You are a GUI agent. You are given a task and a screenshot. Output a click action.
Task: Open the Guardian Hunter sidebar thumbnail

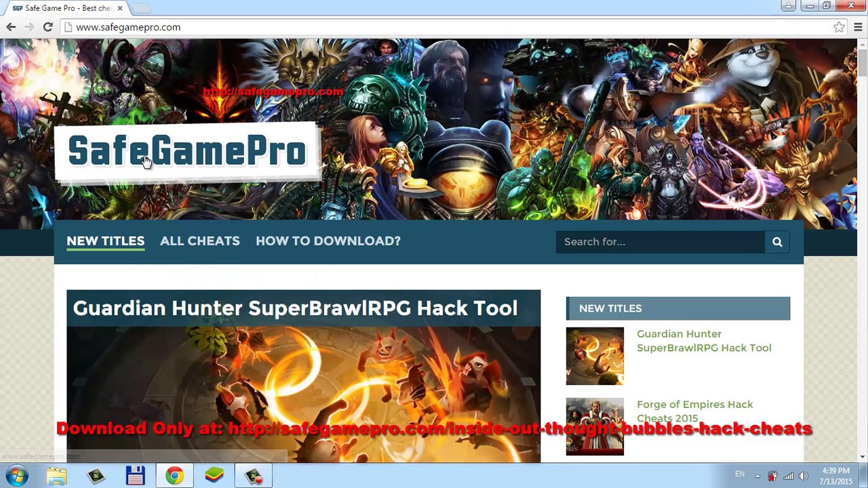point(595,356)
